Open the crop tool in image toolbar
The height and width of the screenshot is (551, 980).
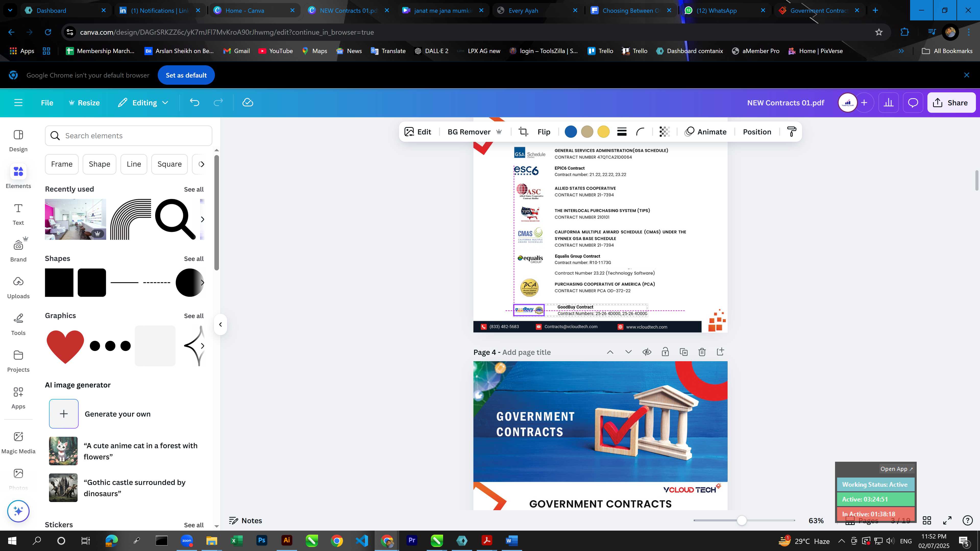523,132
